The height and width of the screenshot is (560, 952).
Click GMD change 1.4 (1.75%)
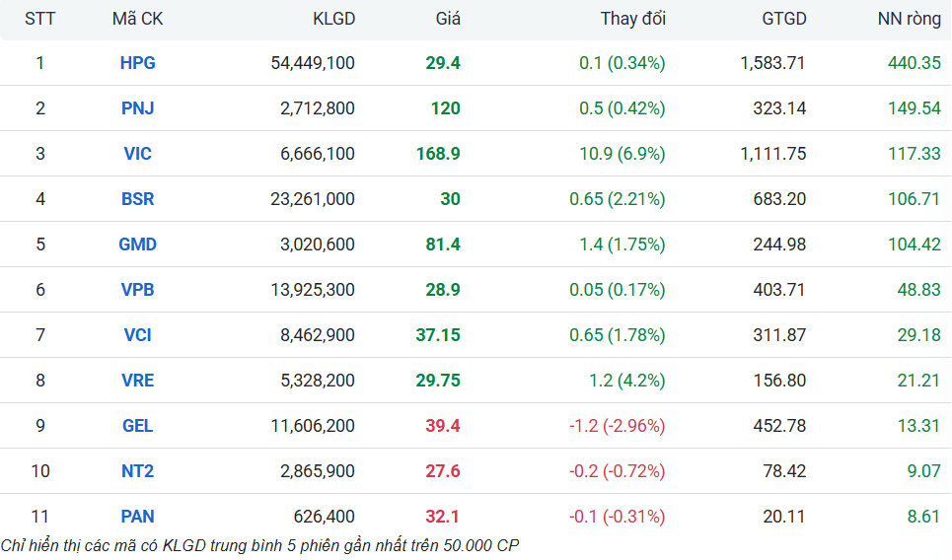point(622,245)
